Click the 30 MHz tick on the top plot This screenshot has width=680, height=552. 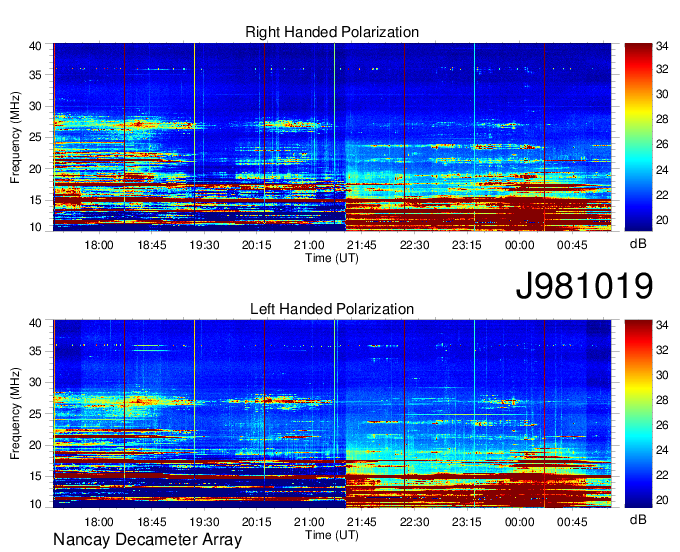[x=36, y=106]
